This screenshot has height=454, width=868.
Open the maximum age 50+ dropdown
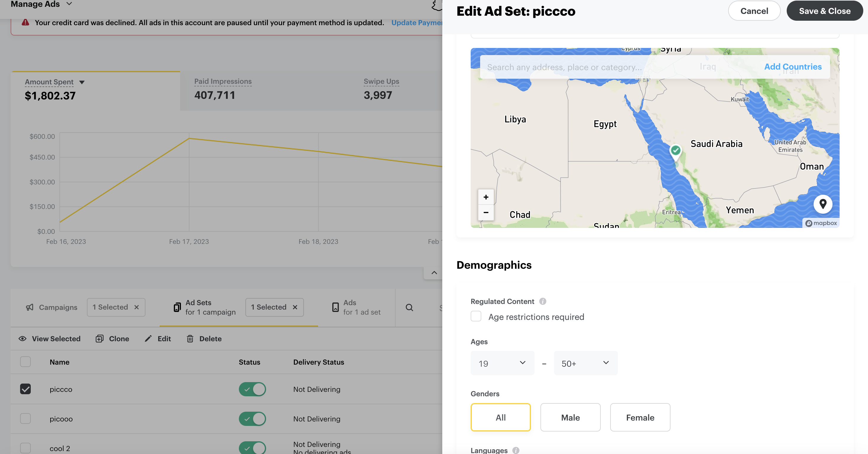tap(586, 363)
